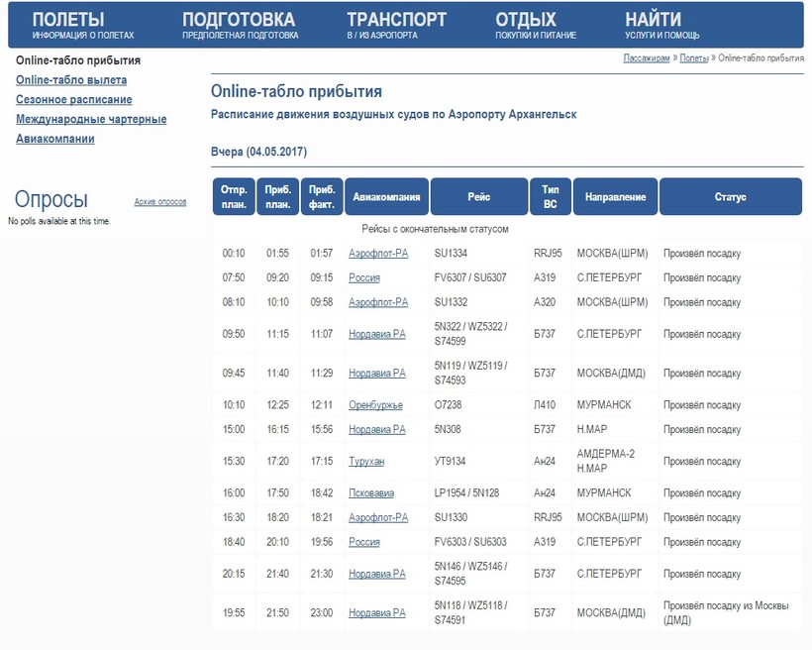This screenshot has width=812, height=650.
Task: Click the Направление column header
Action: click(x=615, y=197)
